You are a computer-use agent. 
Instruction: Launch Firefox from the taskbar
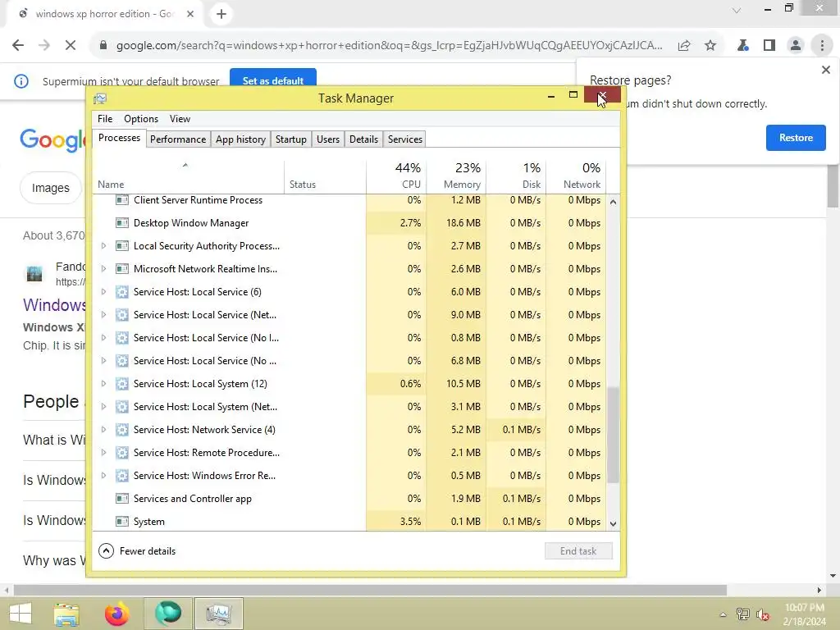pyautogui.click(x=116, y=614)
